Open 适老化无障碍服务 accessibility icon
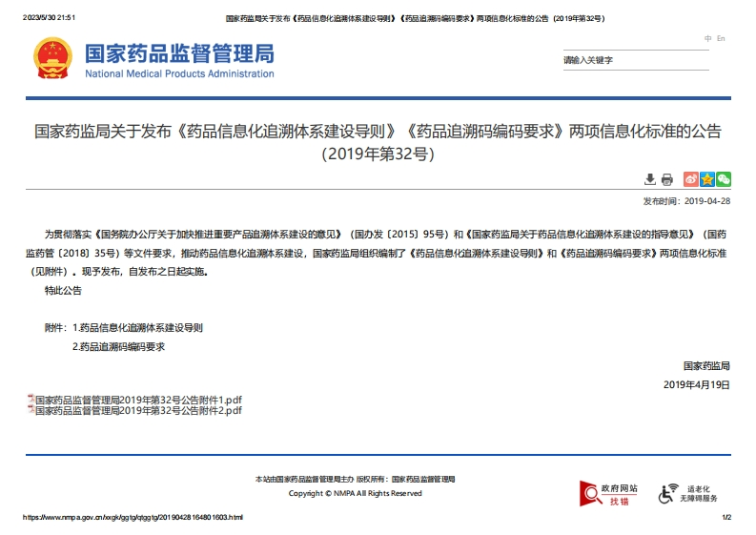The width and height of the screenshot is (756, 535). click(x=687, y=494)
